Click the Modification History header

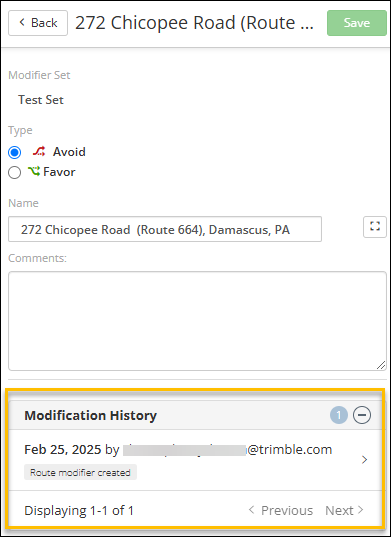click(x=90, y=415)
